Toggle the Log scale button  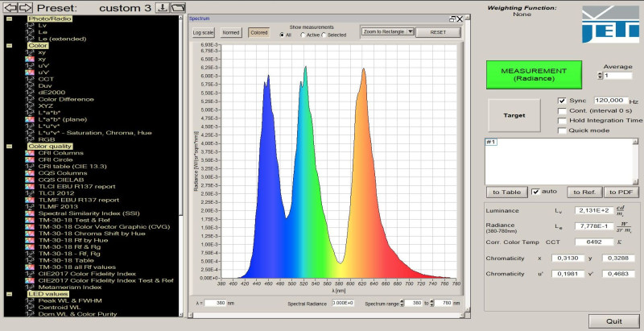coord(204,32)
